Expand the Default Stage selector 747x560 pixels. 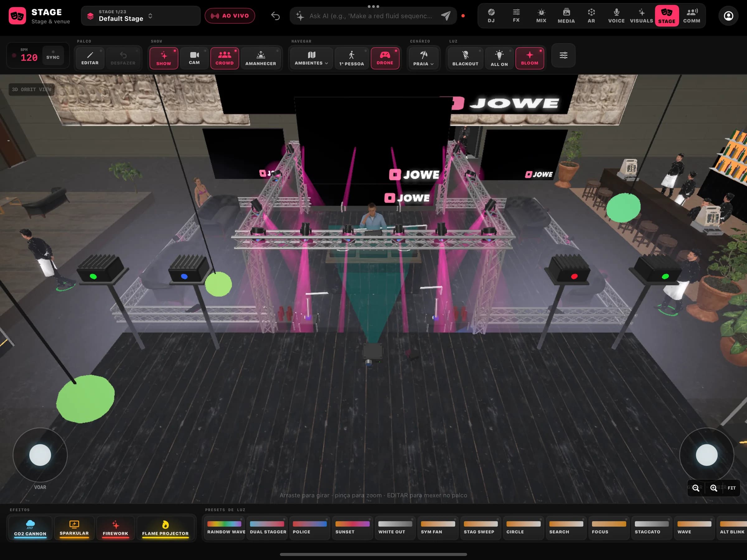point(140,16)
